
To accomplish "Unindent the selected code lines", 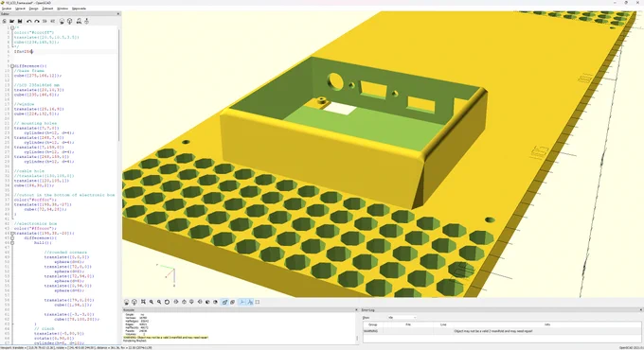I will pyautogui.click(x=45, y=21).
